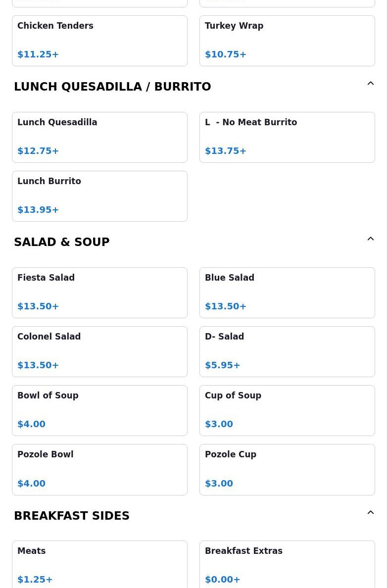Pick the Fiesta Salad item

99,293
